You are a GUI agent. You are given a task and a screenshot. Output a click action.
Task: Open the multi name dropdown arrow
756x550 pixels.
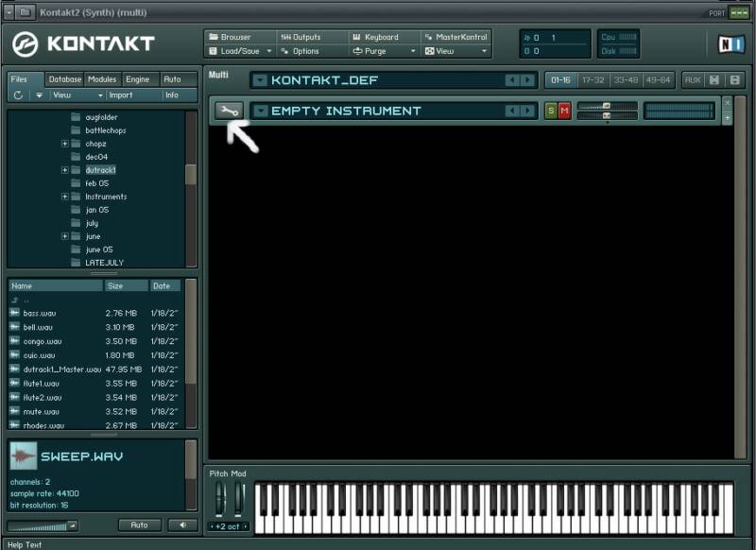260,80
